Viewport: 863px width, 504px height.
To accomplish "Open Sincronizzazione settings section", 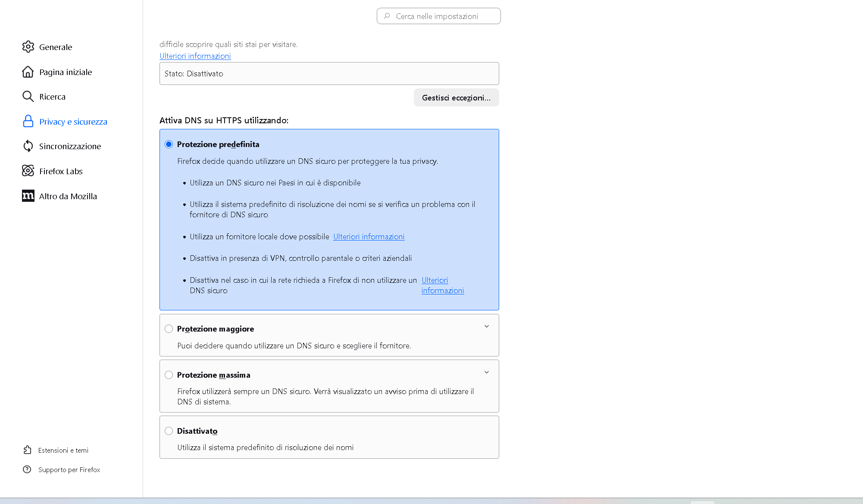I will [70, 146].
